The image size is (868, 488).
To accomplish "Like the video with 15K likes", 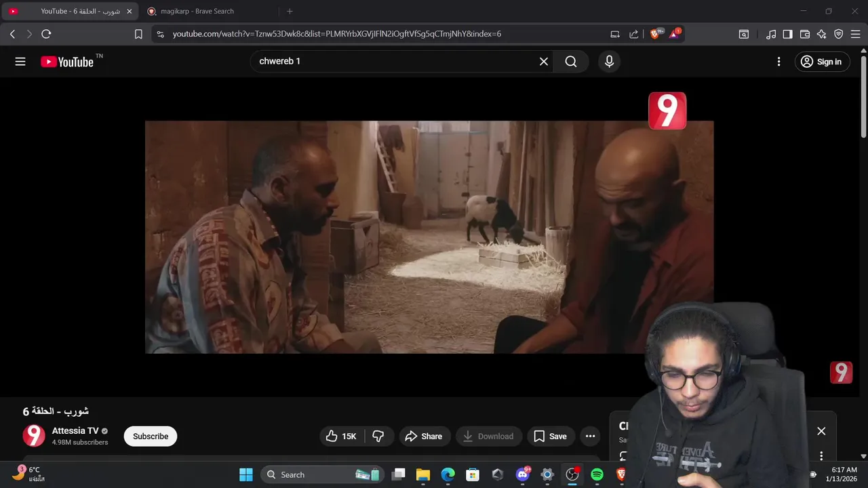I will pos(341,436).
